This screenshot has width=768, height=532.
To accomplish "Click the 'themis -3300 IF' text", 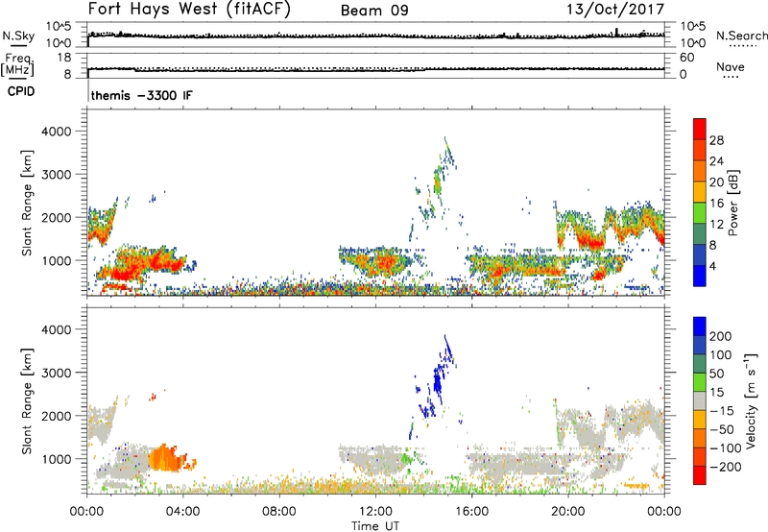I will [x=141, y=95].
